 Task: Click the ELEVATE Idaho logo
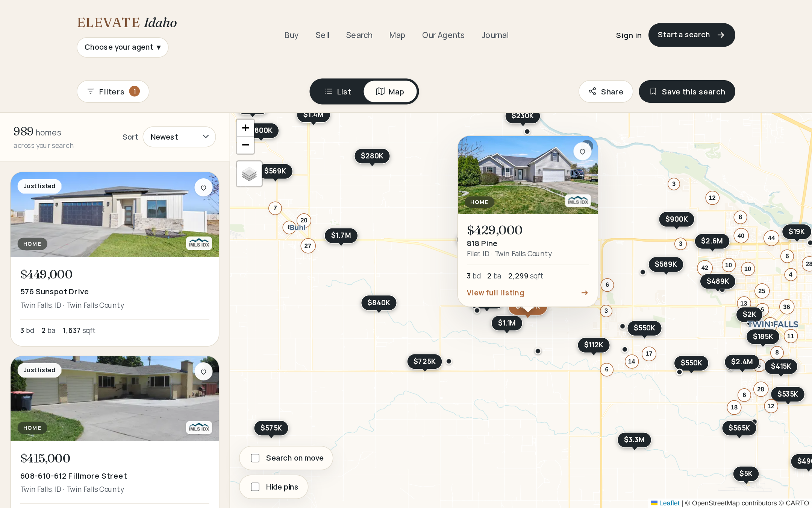[127, 23]
